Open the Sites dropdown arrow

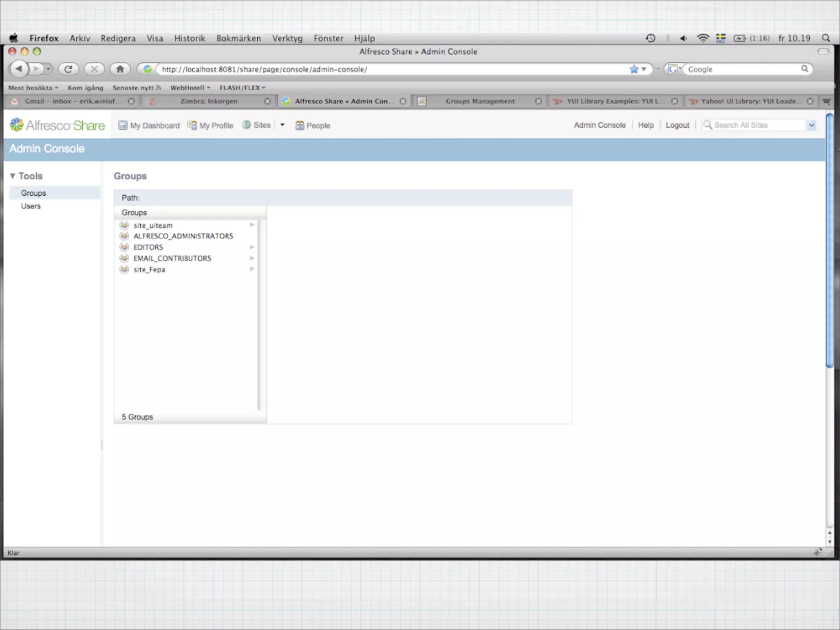282,125
